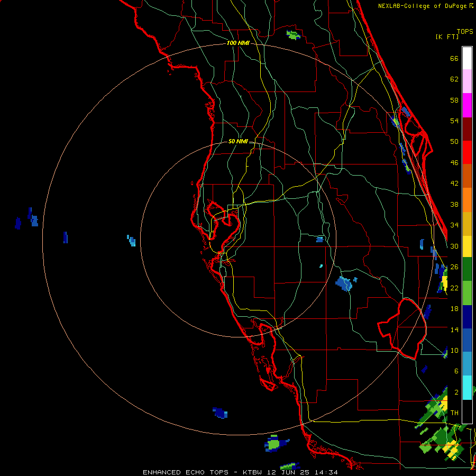
Task: Click the "46" scale label
Action: point(454,163)
